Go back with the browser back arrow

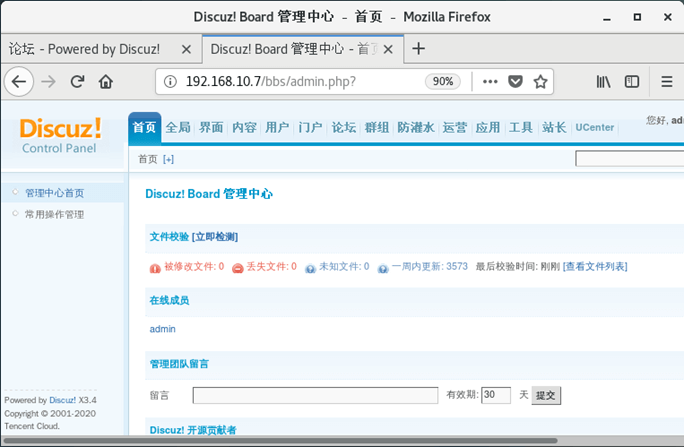19,82
